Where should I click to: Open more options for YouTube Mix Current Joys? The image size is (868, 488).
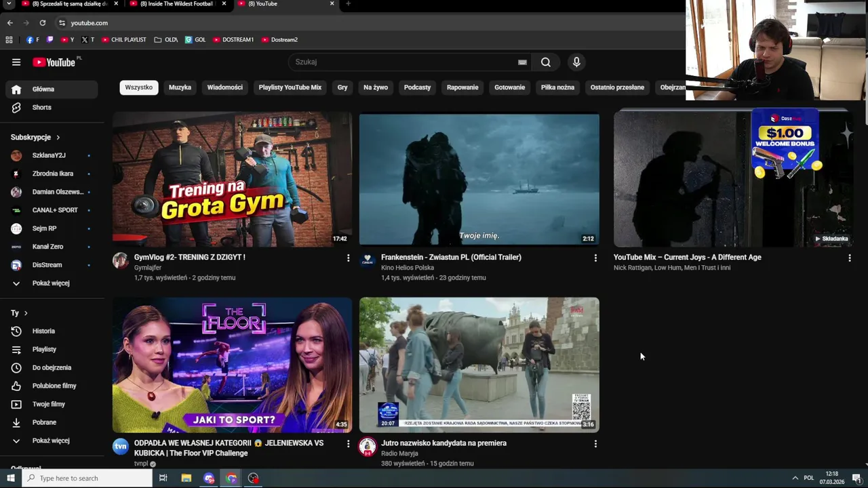850,258
